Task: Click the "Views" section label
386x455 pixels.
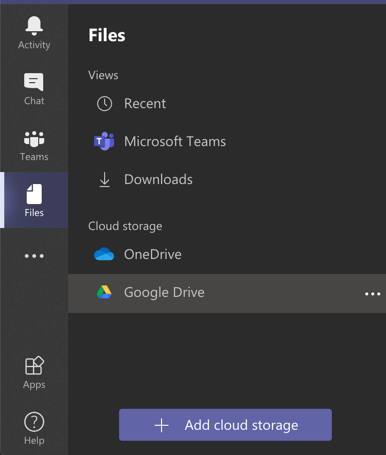Action: 103,75
